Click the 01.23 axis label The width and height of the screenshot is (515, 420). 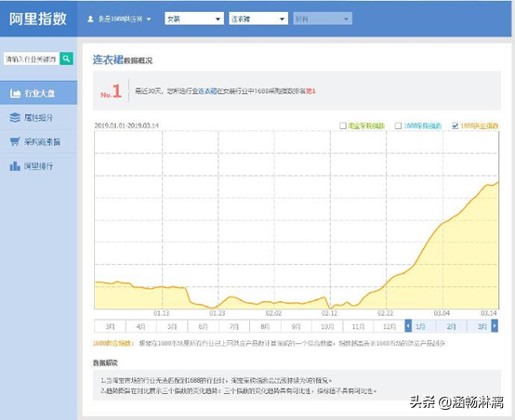tap(218, 313)
